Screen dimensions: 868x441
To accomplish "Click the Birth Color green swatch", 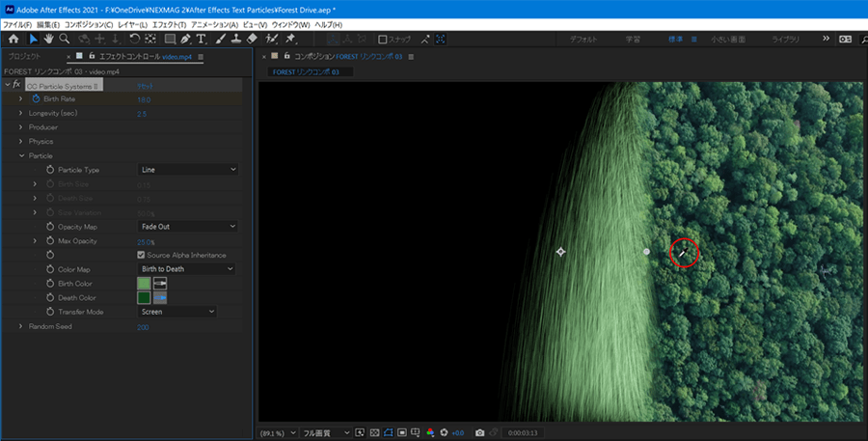I will pyautogui.click(x=144, y=284).
